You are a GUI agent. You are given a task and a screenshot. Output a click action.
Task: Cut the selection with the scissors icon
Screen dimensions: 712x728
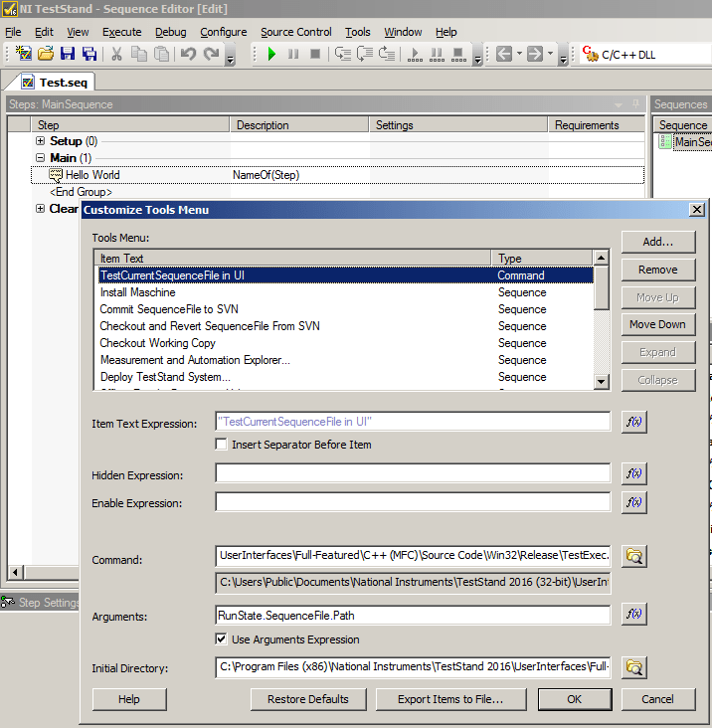click(116, 54)
